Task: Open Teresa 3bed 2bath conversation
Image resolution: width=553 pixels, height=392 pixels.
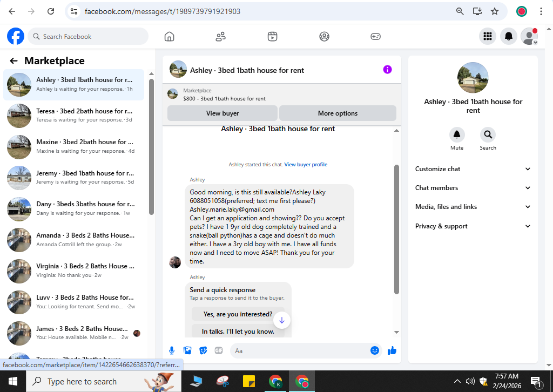Action: [x=73, y=116]
